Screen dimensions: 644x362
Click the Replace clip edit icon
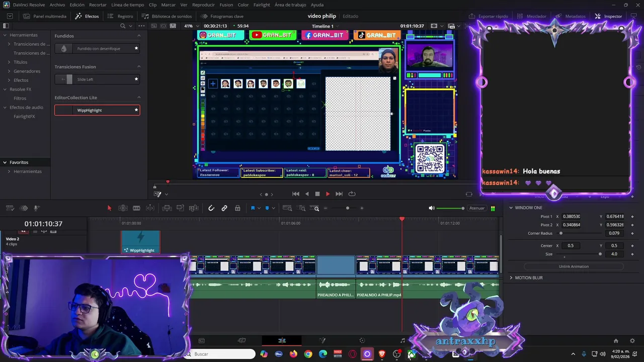tap(194, 208)
